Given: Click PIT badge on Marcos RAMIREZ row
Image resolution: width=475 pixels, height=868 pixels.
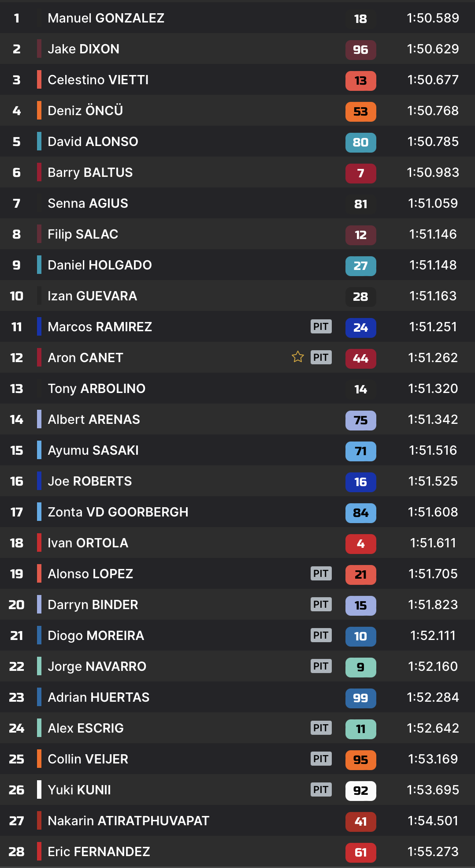Looking at the screenshot, I should [x=321, y=326].
